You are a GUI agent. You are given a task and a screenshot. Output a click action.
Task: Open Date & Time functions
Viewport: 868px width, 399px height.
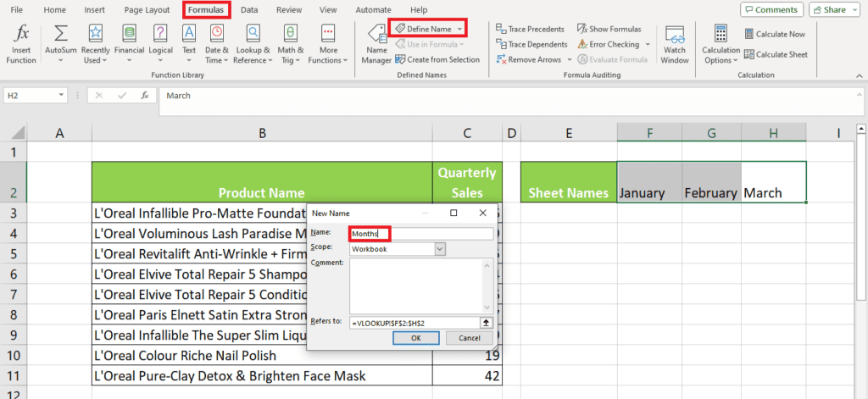pos(217,44)
